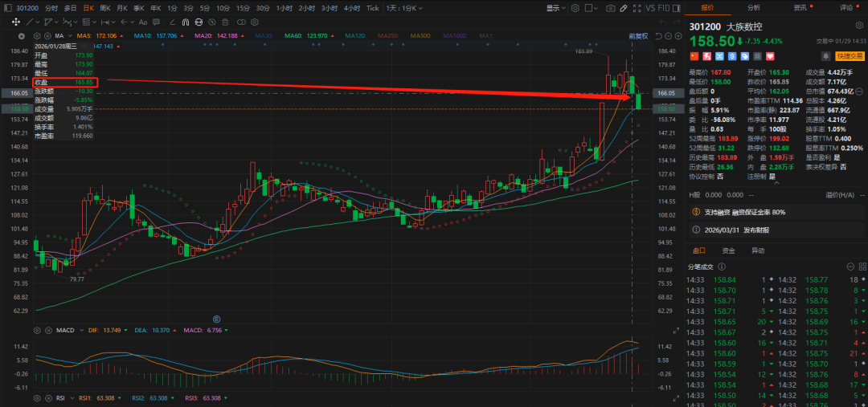Open the 资讯 news tab
Screen dimensions: 868x407
coord(800,8)
